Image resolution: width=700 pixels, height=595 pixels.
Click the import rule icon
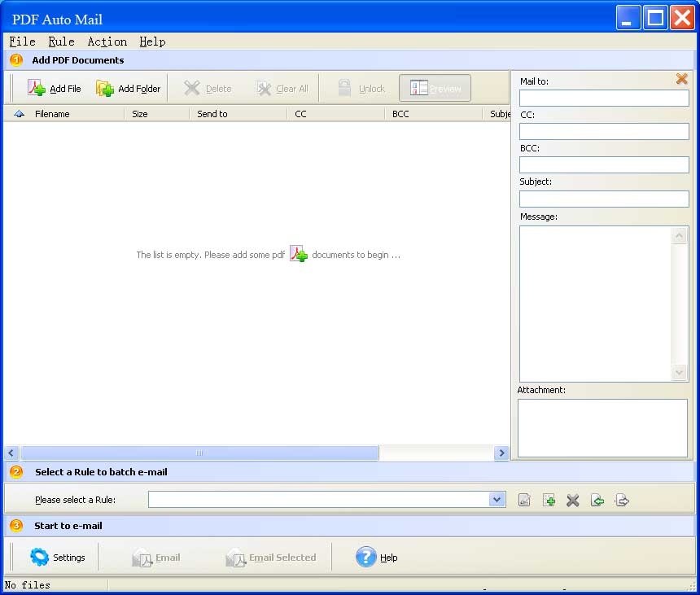597,500
